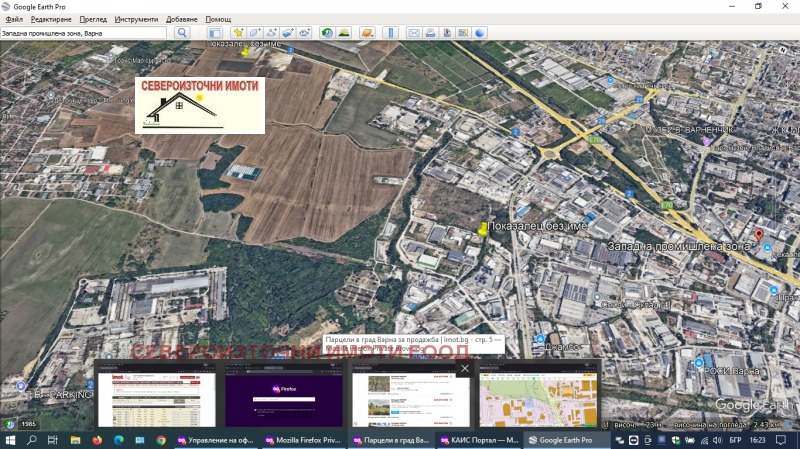The height and width of the screenshot is (449, 800).
Task: Click the volume speaker tray icon
Action: tap(717, 440)
